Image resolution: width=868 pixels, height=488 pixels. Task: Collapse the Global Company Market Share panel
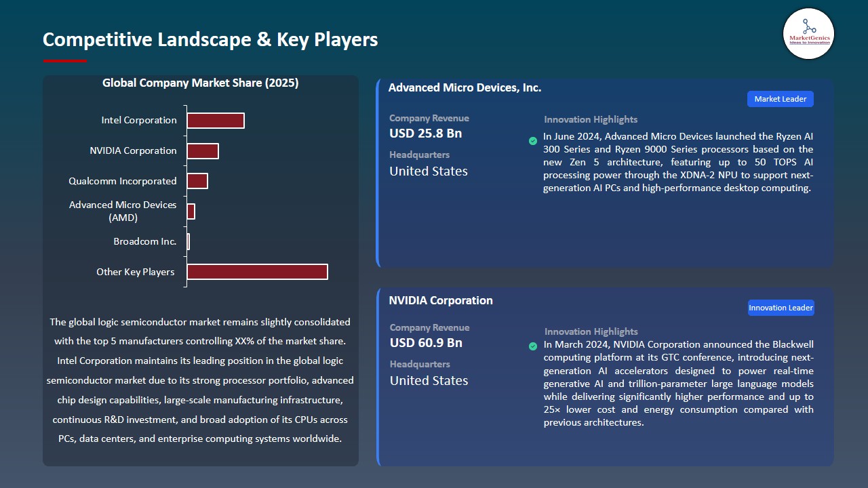(200, 83)
